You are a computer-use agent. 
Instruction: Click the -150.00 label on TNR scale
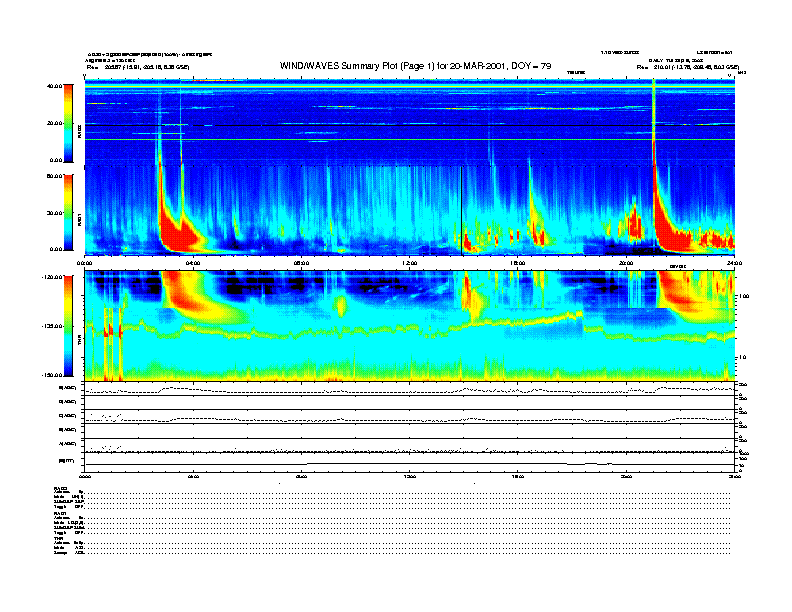pyautogui.click(x=53, y=375)
